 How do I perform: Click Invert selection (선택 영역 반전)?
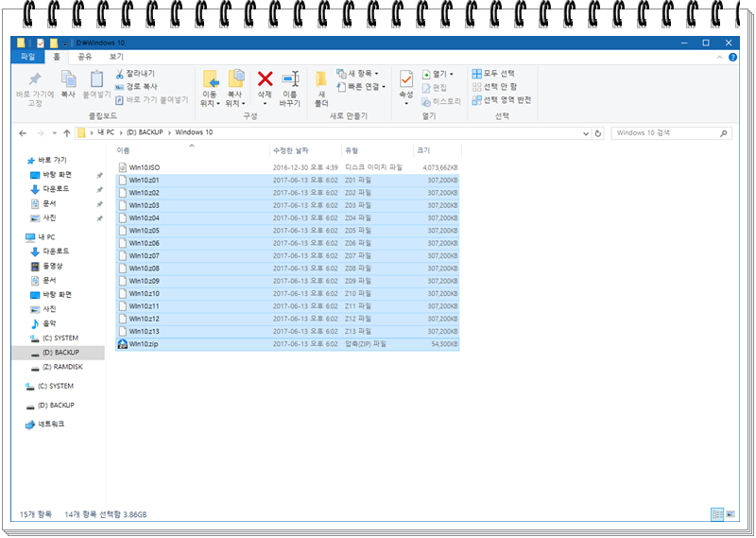coord(502,100)
